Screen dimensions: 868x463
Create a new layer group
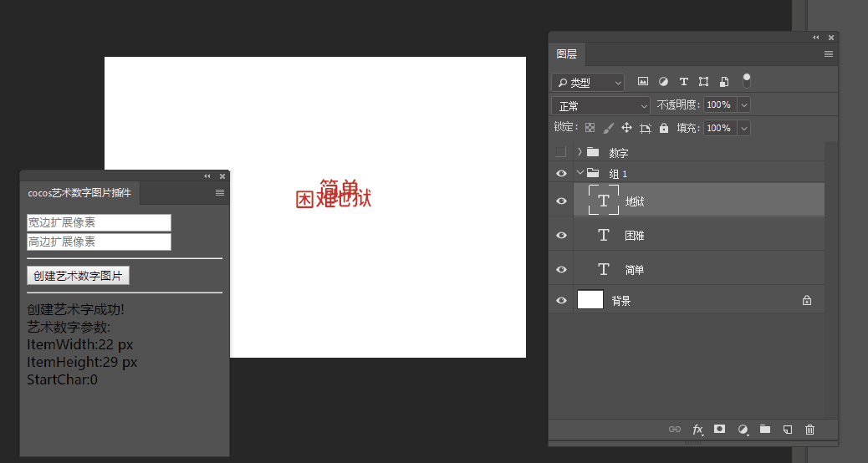(765, 429)
